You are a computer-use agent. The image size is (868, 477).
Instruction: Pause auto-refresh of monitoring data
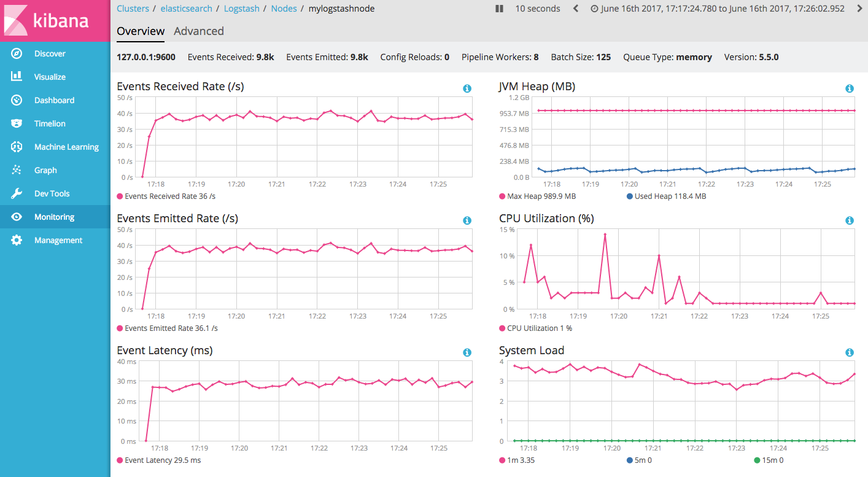pyautogui.click(x=499, y=9)
